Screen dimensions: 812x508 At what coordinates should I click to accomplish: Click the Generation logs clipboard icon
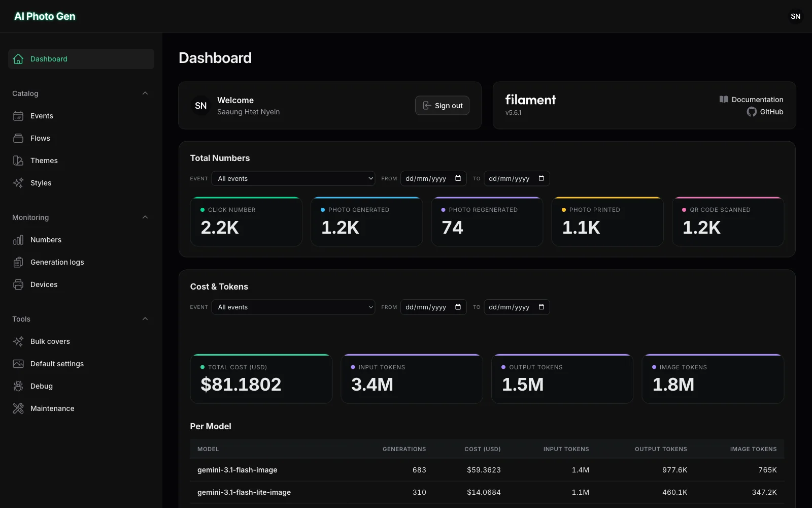coord(18,262)
